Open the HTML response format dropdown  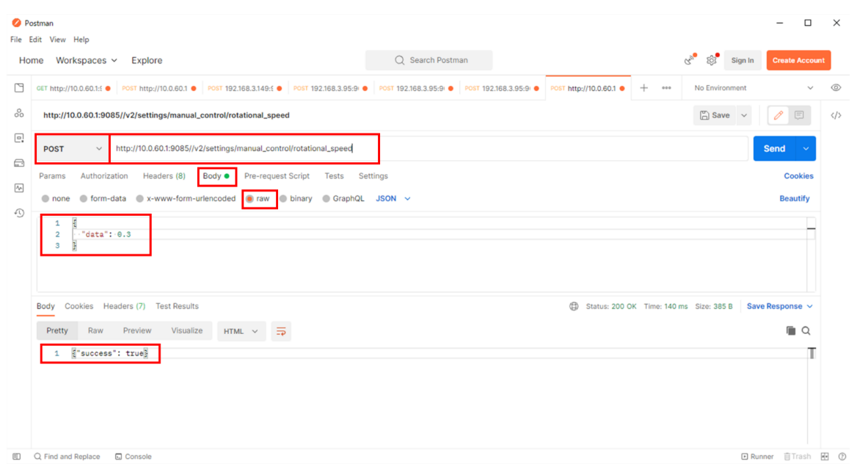point(241,331)
